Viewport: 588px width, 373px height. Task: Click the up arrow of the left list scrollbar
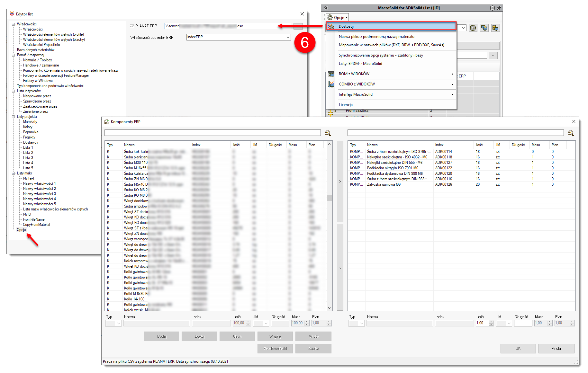pos(329,144)
